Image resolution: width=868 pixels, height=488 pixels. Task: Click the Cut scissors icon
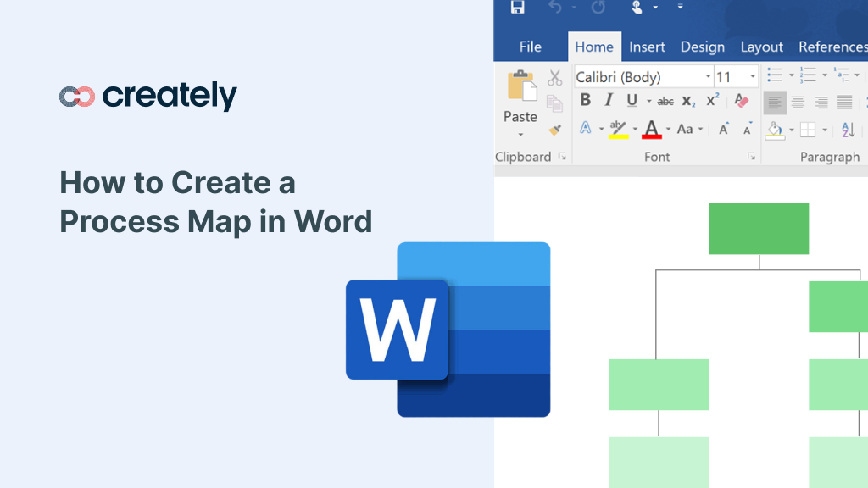tap(554, 77)
